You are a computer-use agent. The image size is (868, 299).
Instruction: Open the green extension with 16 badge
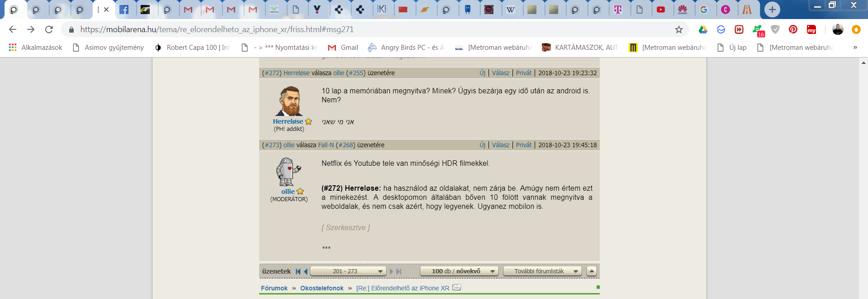coord(758,30)
